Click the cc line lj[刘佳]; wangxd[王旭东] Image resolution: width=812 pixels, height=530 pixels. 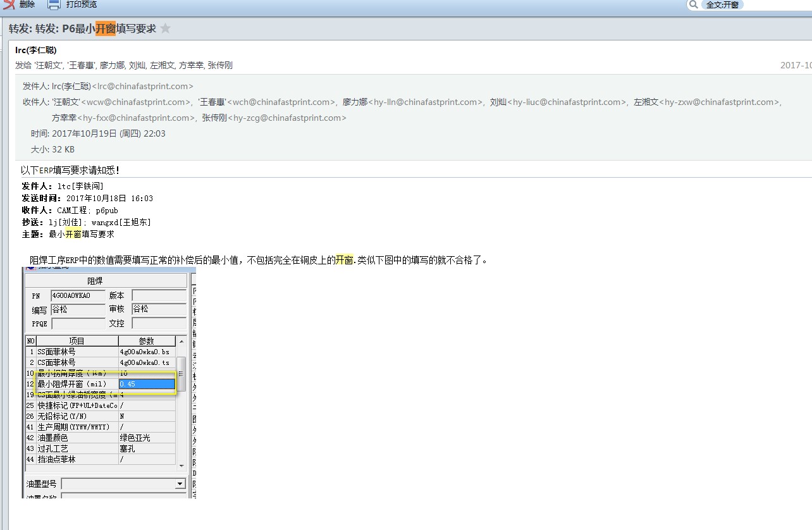click(x=100, y=222)
